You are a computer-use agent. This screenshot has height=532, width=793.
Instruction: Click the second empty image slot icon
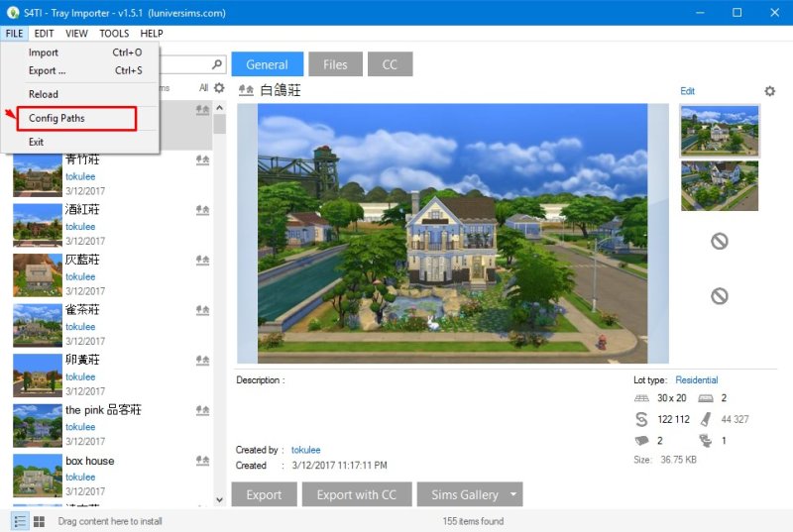click(720, 295)
